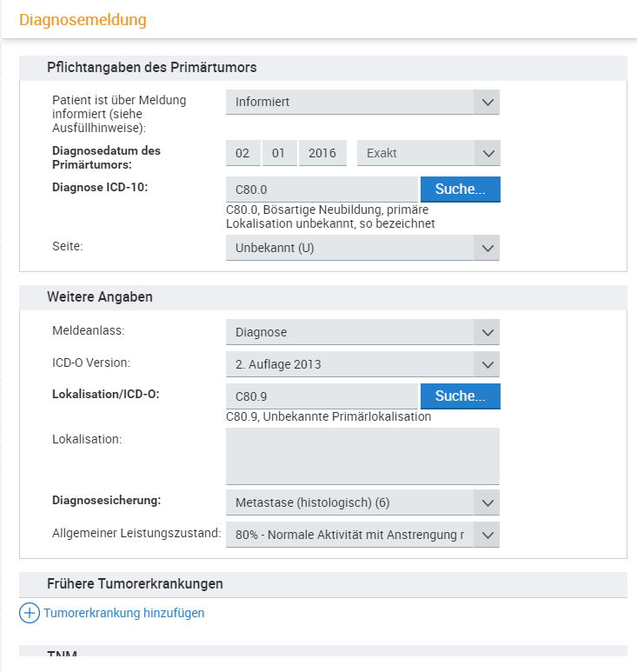This screenshot has width=637, height=672.
Task: Open the 'Seite' Unbekannt (U) dropdown
Action: tap(362, 248)
